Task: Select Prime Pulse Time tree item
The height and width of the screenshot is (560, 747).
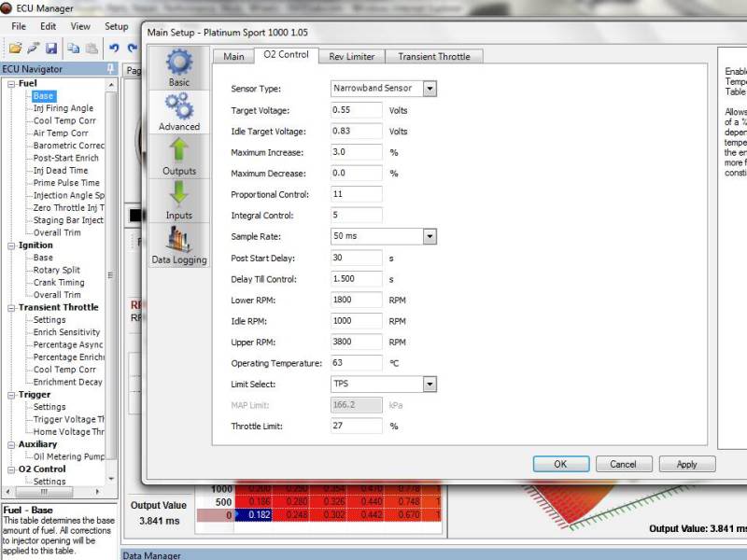Action: 66,183
